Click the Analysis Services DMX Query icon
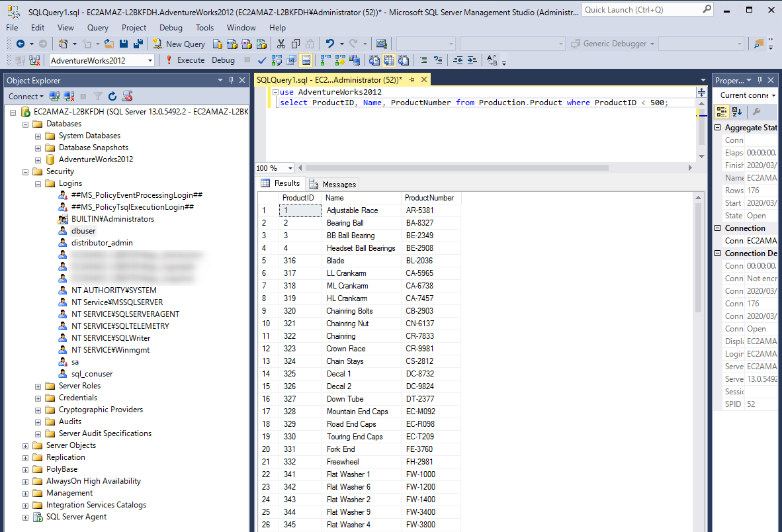 (246, 44)
